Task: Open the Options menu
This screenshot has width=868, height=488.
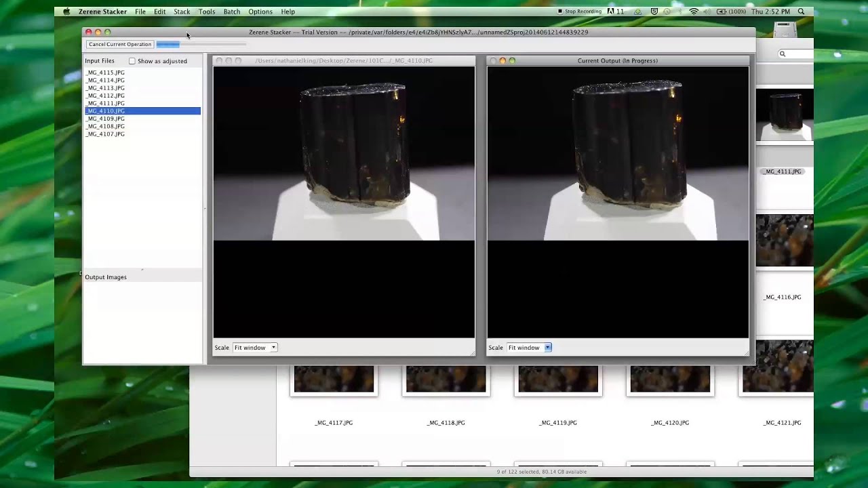Action: [x=260, y=12]
